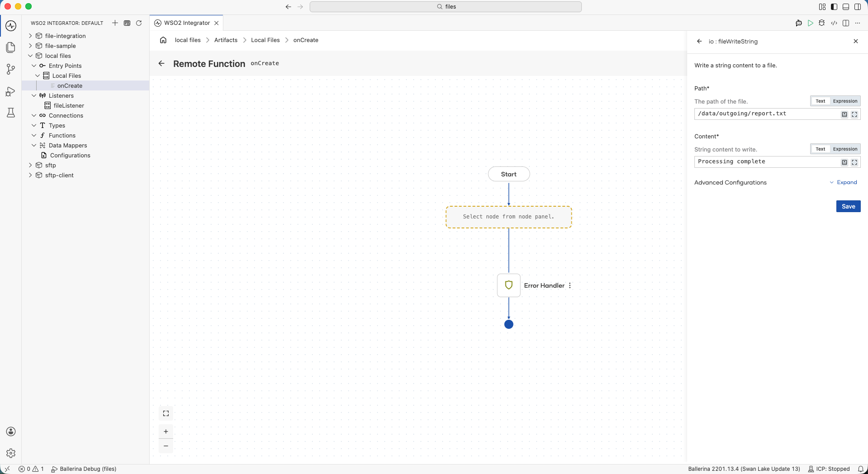Switch Path input to Text mode

pos(821,101)
